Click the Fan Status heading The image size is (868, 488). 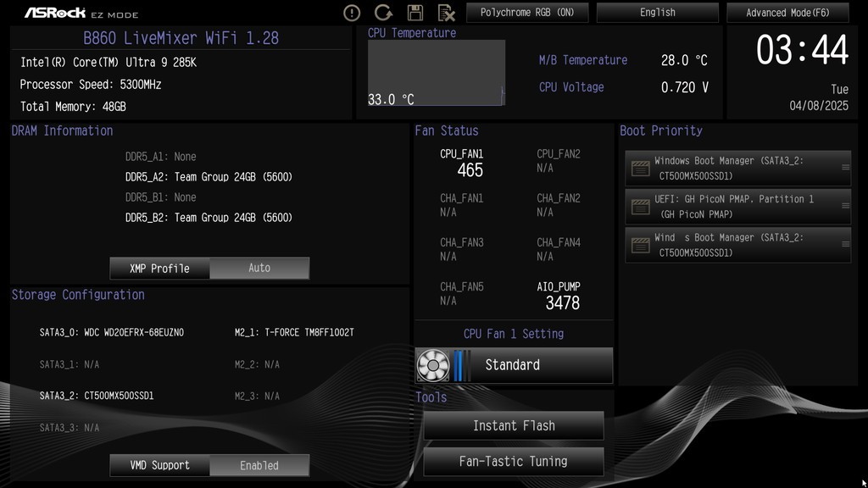click(446, 130)
